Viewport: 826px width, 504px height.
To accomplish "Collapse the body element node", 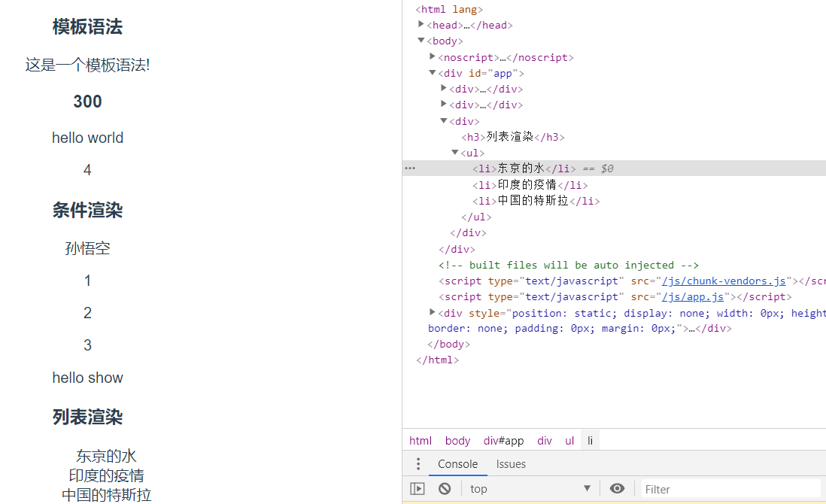I will coord(421,40).
